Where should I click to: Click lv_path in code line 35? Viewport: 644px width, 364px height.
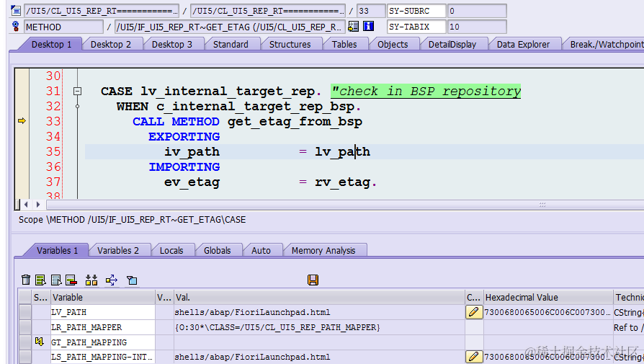(x=342, y=151)
